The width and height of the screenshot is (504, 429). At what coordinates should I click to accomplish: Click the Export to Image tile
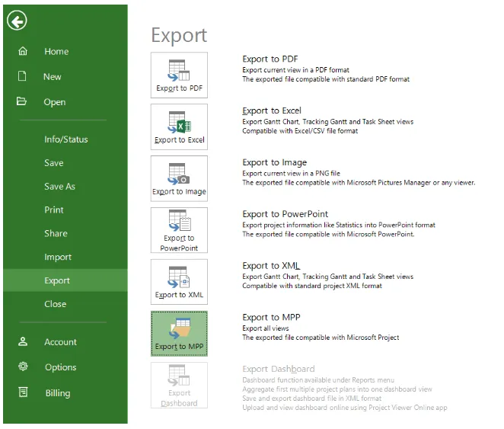tap(179, 178)
